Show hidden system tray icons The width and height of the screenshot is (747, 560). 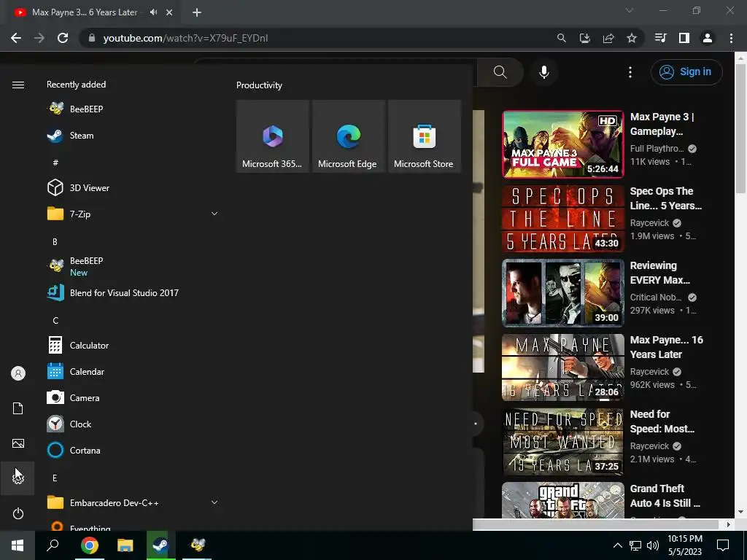tap(617, 545)
